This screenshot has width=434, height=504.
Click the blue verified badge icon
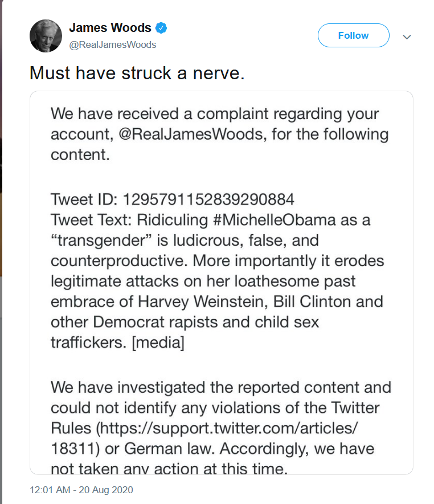(x=161, y=28)
